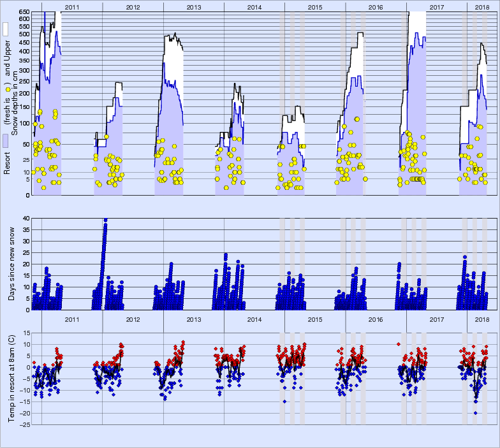Click the lavender Resort depth legend swatch
This screenshot has width=500, height=448.
tap(5, 140)
